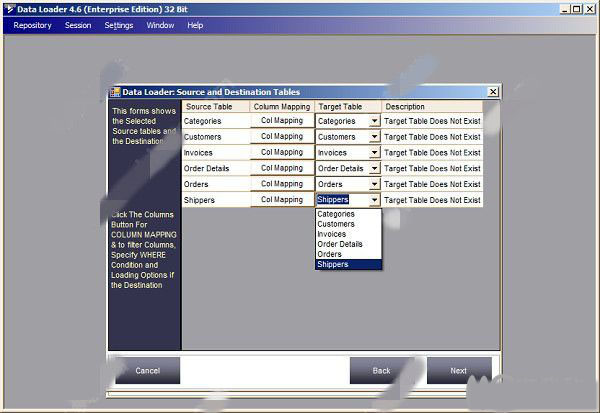Click the Description column header
This screenshot has width=600, height=413.
[x=432, y=106]
